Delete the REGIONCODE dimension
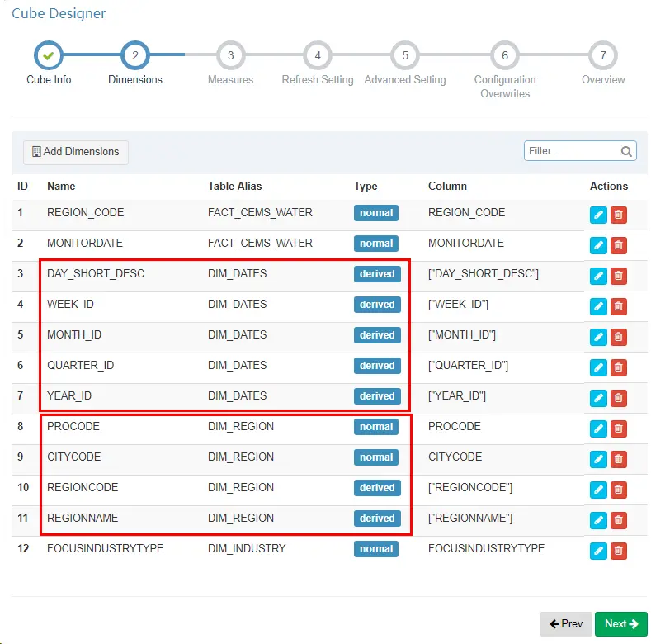 618,490
